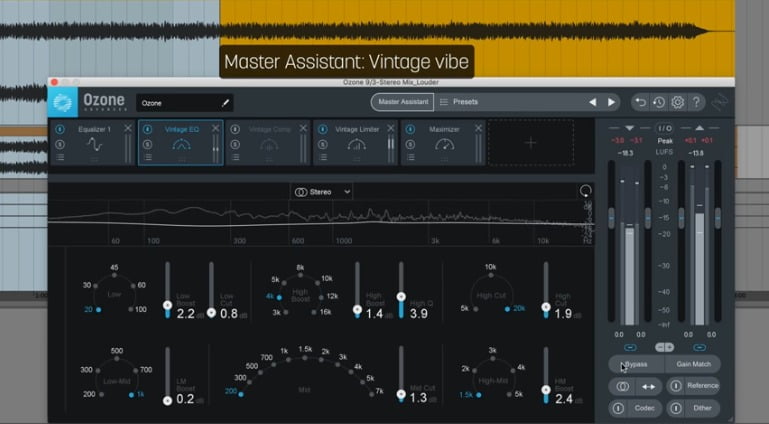Select the Maximizer module gauge icon

pos(444,145)
